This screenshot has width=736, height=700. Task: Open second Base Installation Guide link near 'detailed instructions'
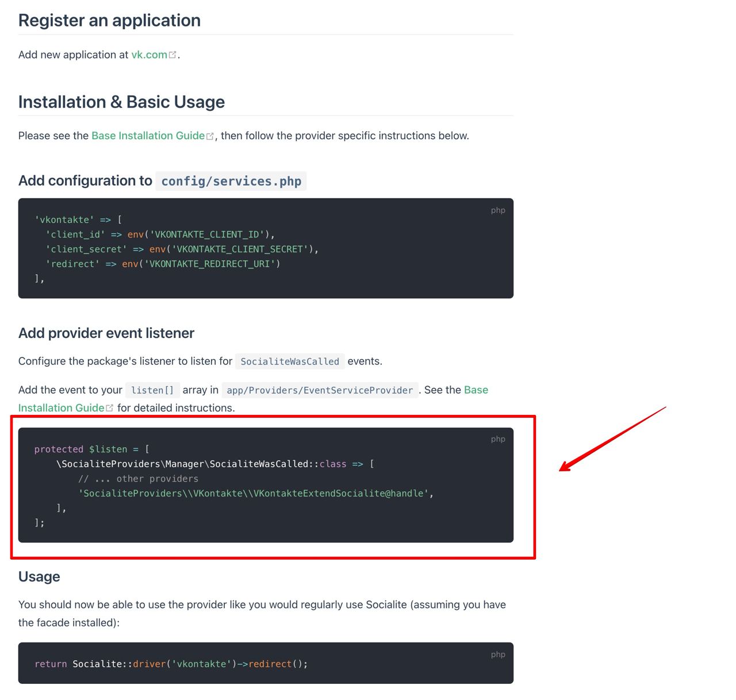coord(61,407)
